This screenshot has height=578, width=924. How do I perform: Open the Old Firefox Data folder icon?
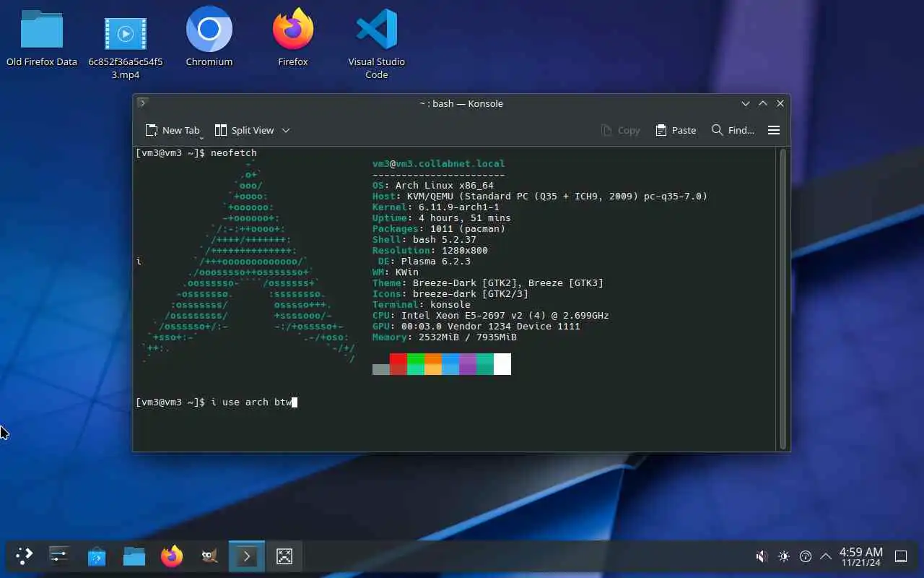(42, 38)
